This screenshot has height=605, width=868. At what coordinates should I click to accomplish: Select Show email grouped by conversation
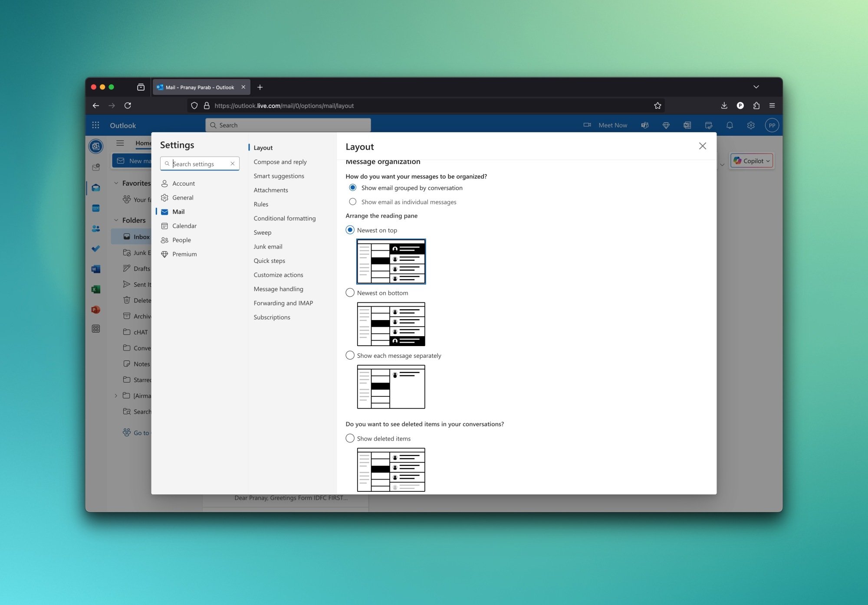[x=353, y=188]
